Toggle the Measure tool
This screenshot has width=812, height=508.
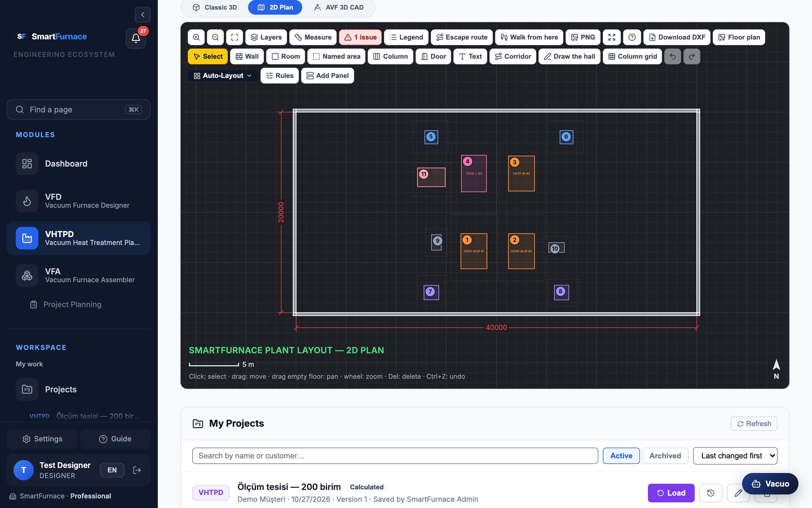point(313,37)
